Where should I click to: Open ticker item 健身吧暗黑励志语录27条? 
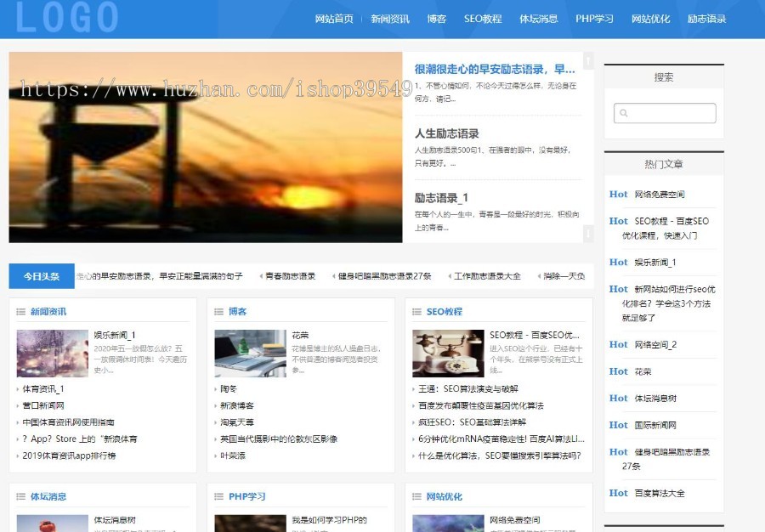384,276
